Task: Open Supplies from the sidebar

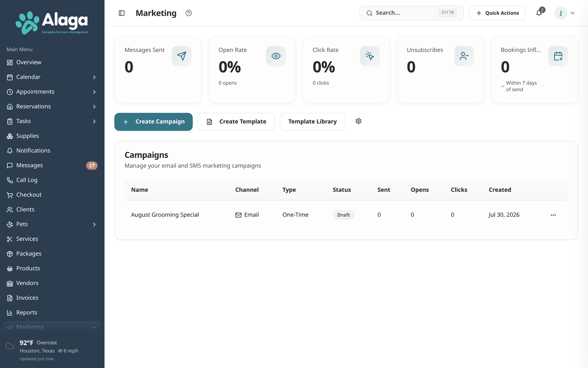Action: coord(52,136)
